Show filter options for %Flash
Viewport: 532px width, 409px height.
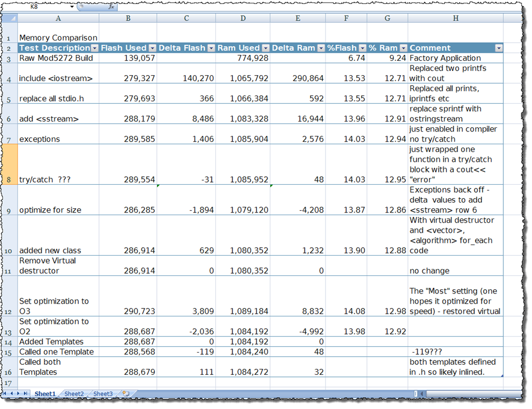tap(362, 48)
